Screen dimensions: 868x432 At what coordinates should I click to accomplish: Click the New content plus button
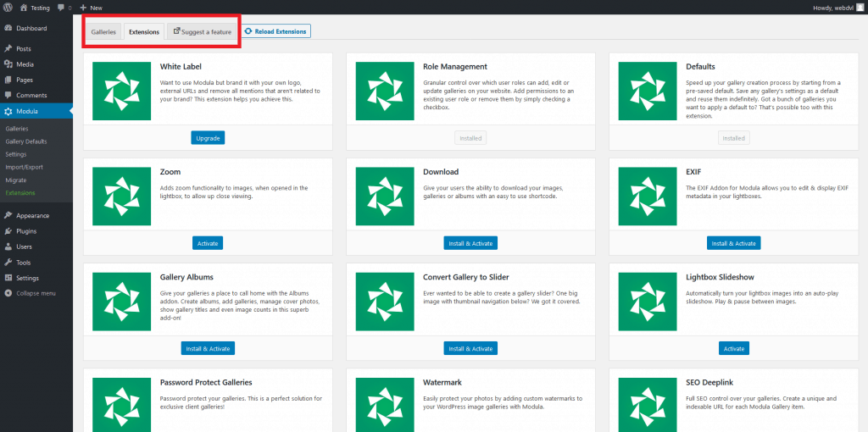[x=92, y=8]
